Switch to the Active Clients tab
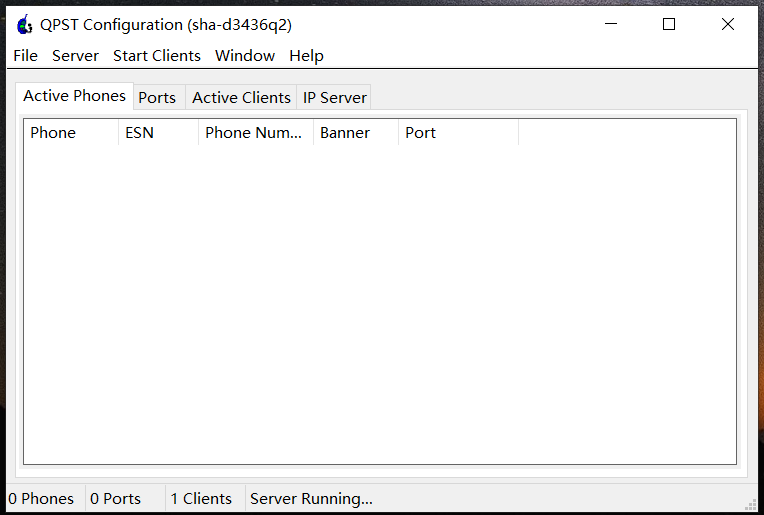The height and width of the screenshot is (515, 764). 241,97
